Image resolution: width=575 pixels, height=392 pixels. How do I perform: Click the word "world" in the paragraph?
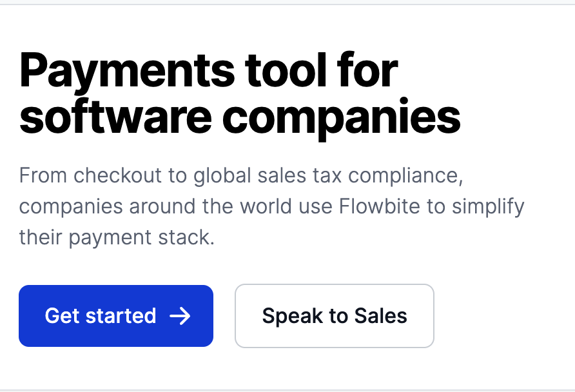pyautogui.click(x=266, y=206)
